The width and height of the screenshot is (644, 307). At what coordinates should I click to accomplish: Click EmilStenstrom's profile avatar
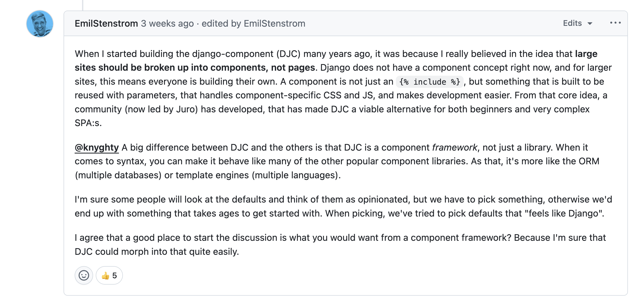(x=40, y=24)
